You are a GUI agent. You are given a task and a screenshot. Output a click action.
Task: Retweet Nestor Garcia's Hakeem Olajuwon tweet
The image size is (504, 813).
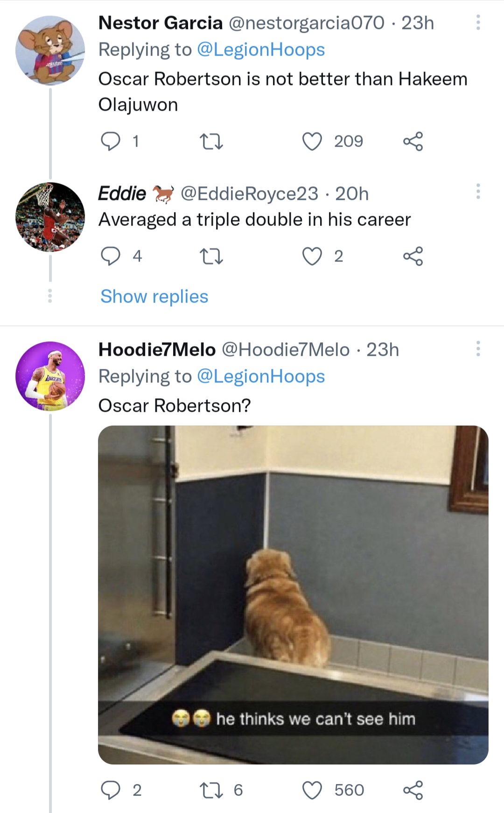pos(211,141)
